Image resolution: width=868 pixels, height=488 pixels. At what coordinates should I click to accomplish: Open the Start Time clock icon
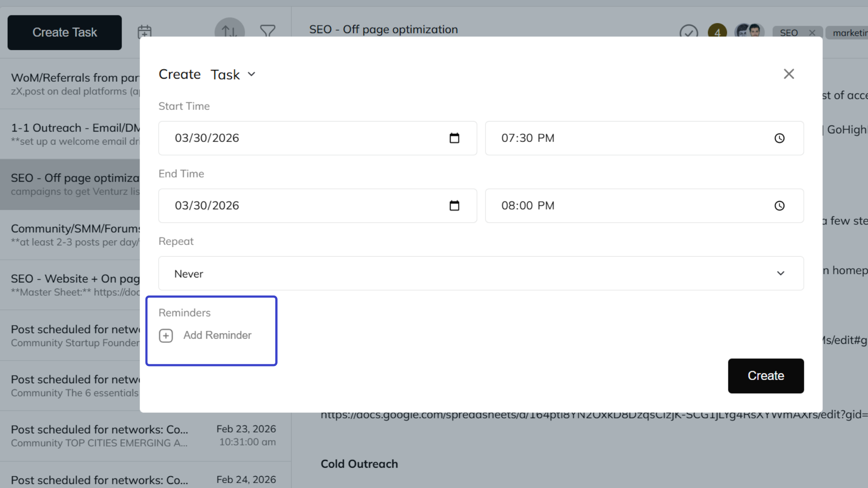(x=780, y=138)
